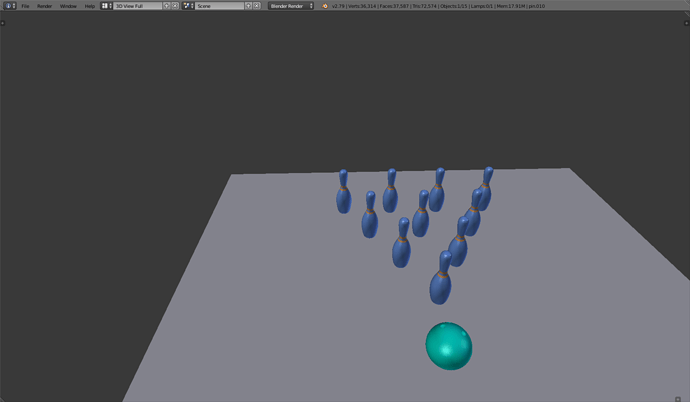The width and height of the screenshot is (690, 402).
Task: Open the Info editor type selector icon
Action: [10, 6]
